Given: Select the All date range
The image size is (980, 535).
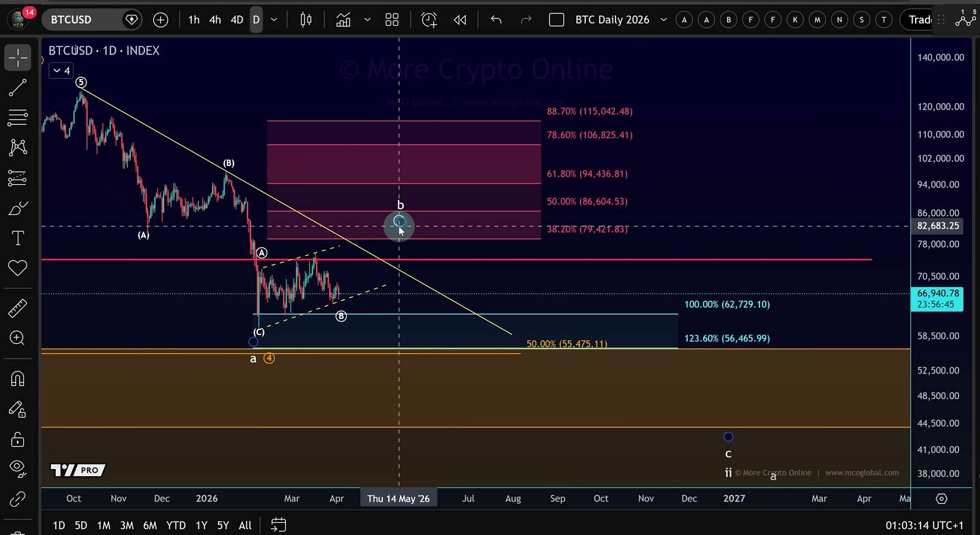Looking at the screenshot, I should tap(245, 525).
